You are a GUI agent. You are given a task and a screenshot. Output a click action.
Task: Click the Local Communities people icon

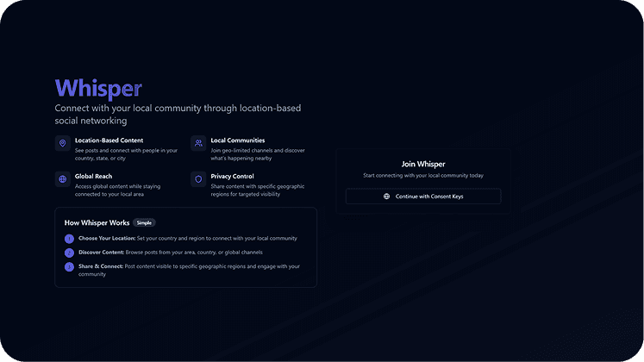(198, 143)
